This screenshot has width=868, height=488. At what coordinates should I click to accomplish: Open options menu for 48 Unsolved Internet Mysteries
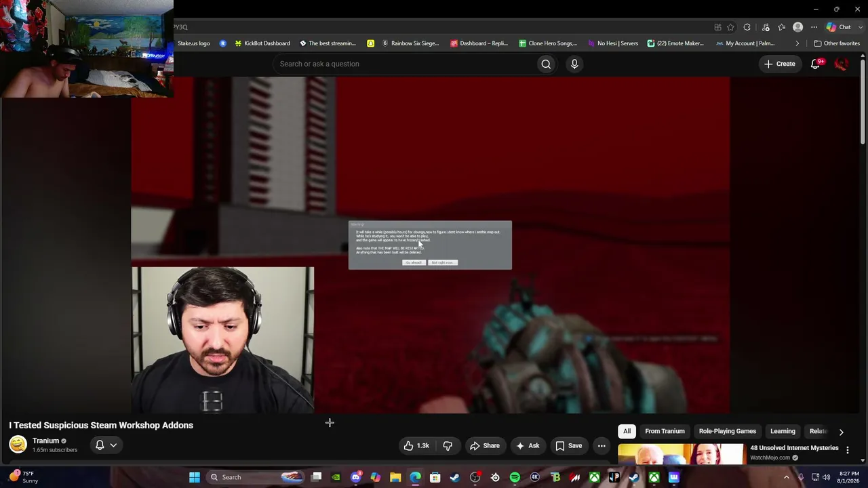(x=847, y=450)
